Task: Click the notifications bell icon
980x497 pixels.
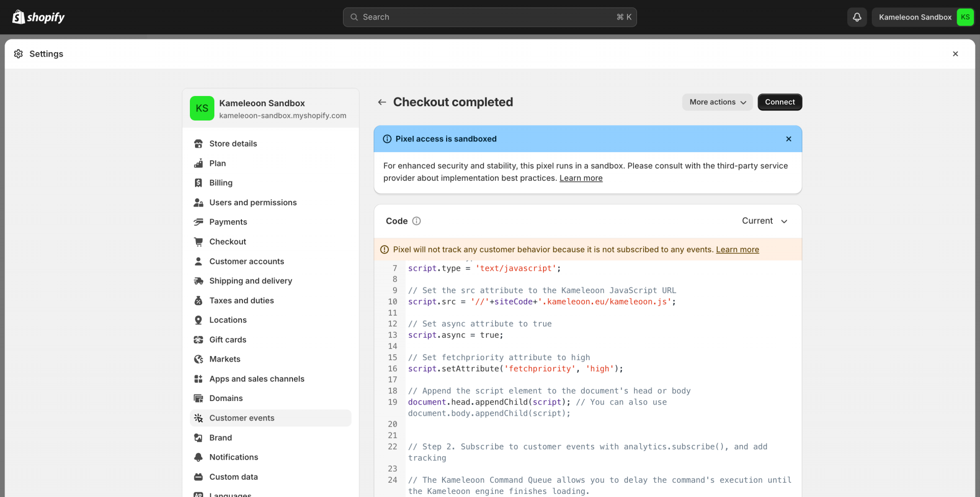Action: [x=857, y=17]
